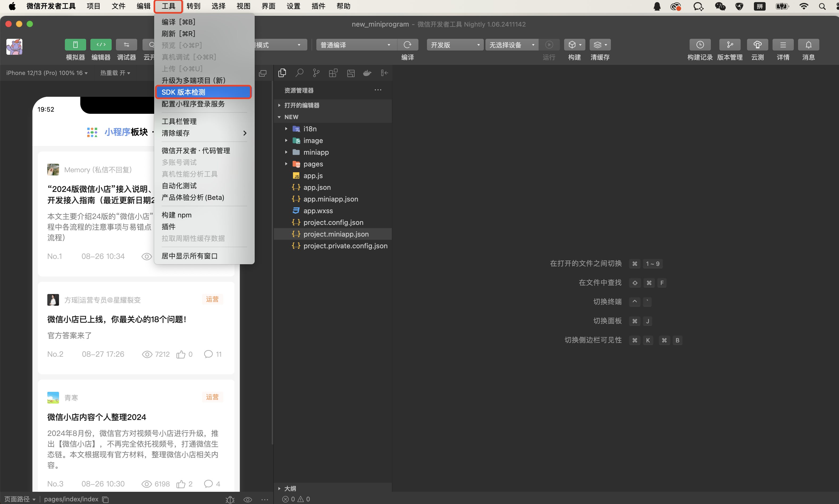
Task: Click the detach simulator window icon
Action: (262, 73)
